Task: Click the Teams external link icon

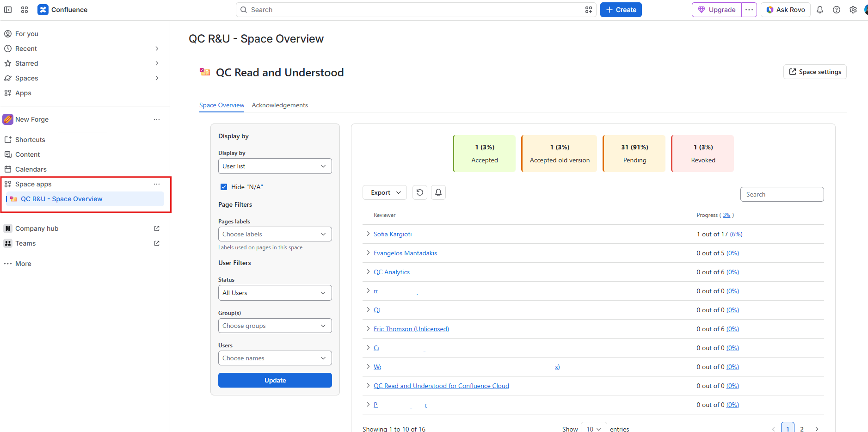Action: [157, 243]
